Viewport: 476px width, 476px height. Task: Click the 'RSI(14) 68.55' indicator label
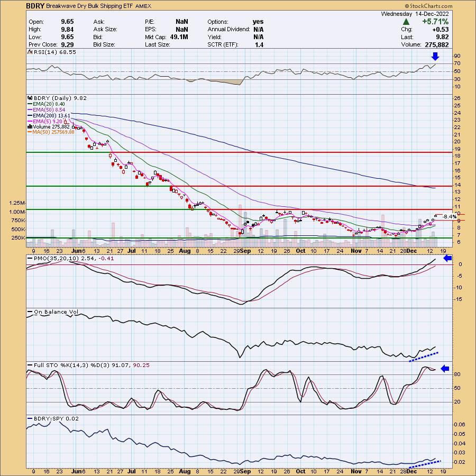point(55,52)
